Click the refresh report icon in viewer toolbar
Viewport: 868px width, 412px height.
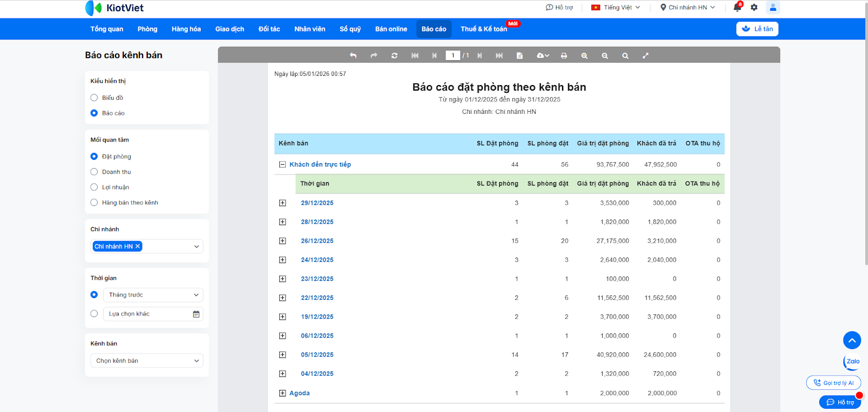point(394,56)
